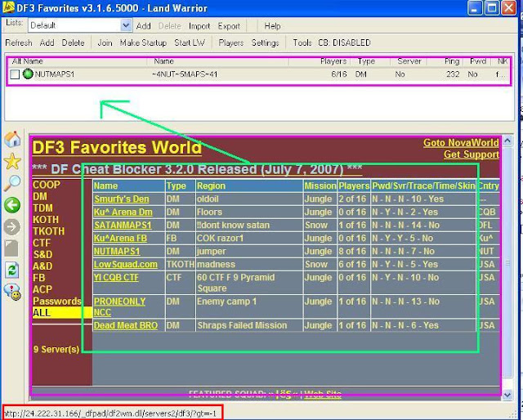Click Add next to the Lists dropdown
The width and height of the screenshot is (523, 420).
[144, 26]
